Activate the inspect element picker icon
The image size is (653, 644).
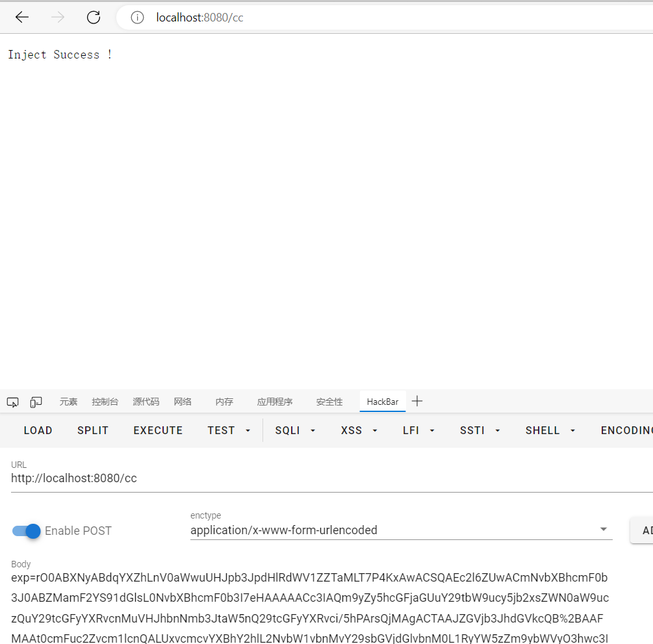pyautogui.click(x=12, y=402)
